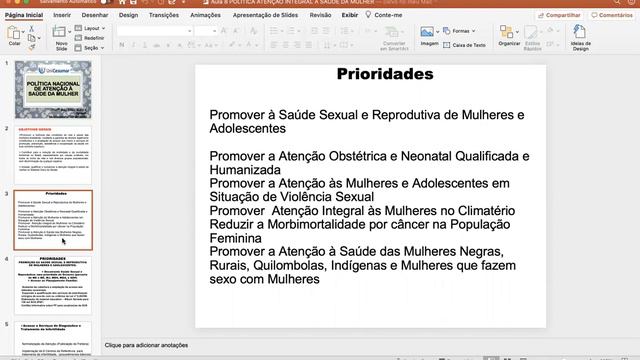Click text 'Promover Atenção Integral às Mulheres no Climatério'
640x360 pixels.
pyautogui.click(x=362, y=211)
